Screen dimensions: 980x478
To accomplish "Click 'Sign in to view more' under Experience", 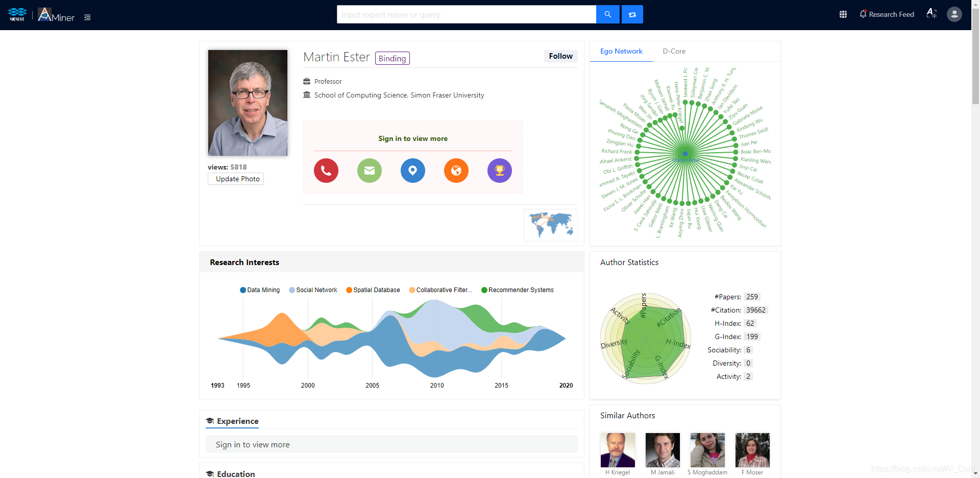I will pos(253,445).
